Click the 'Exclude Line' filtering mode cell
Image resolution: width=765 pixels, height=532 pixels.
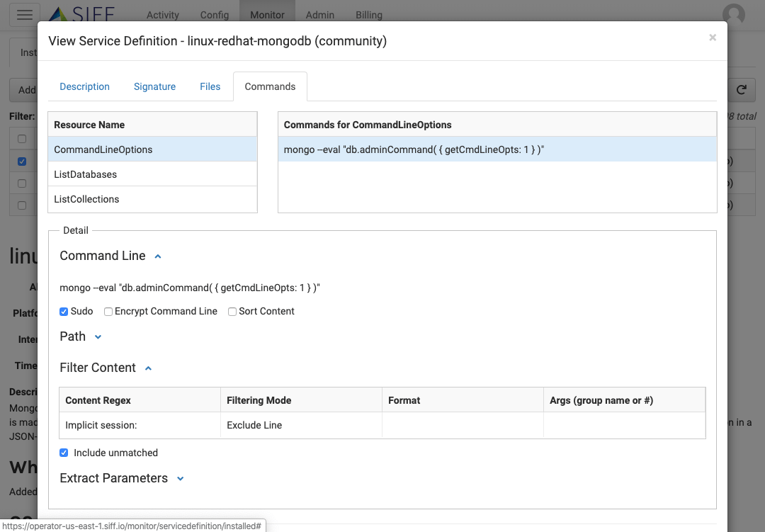tap(302, 425)
